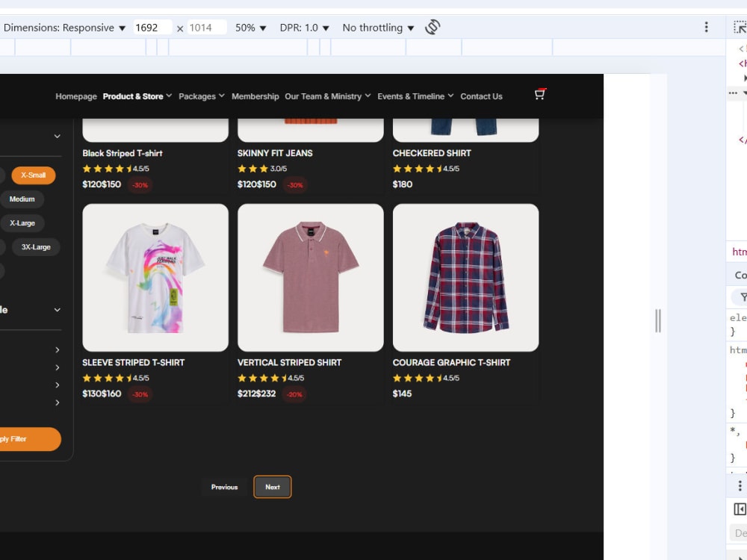Click the DevTools console drawer menu dots
Screen dimensions: 747x560
click(x=740, y=485)
